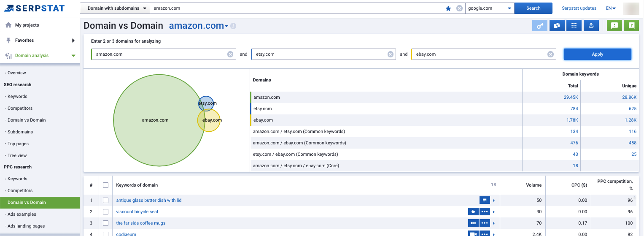Expand the Favorites submenu arrow
Image resolution: width=644 pixels, height=236 pixels.
click(x=73, y=41)
